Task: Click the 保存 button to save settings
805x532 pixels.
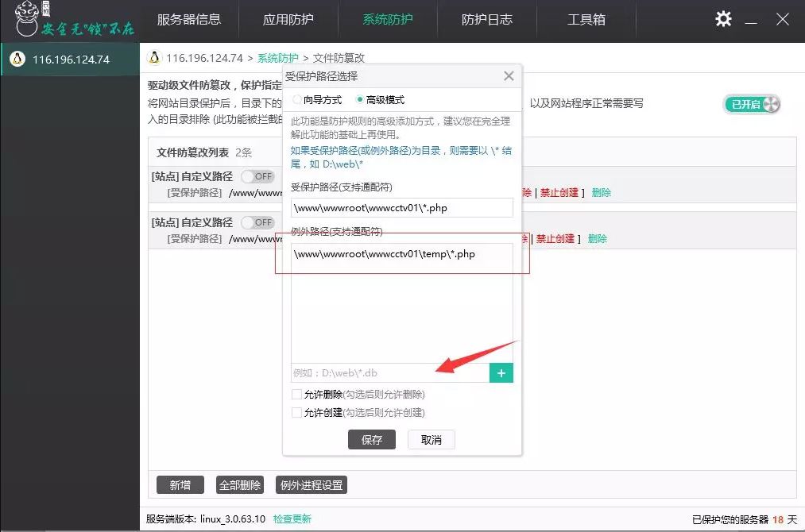Action: 371,439
